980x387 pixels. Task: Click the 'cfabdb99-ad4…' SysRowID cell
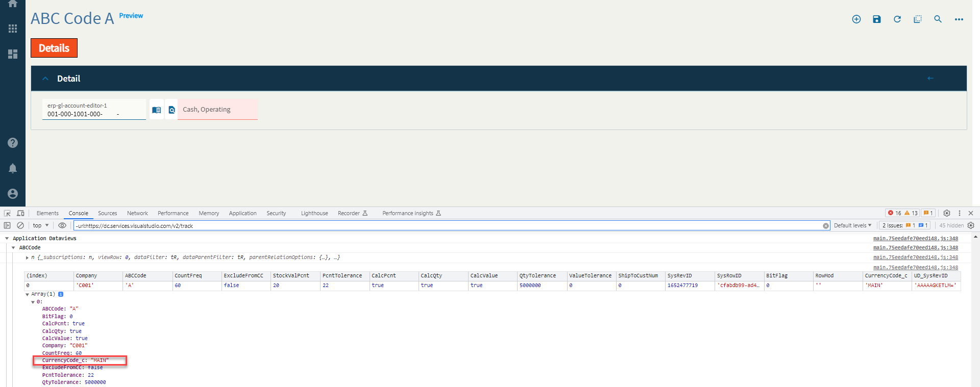tap(739, 286)
